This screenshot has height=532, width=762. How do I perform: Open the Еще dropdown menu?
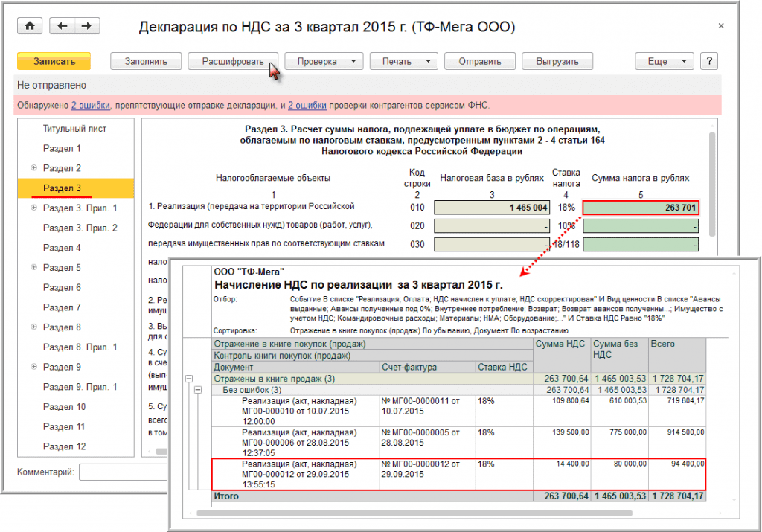tap(664, 61)
